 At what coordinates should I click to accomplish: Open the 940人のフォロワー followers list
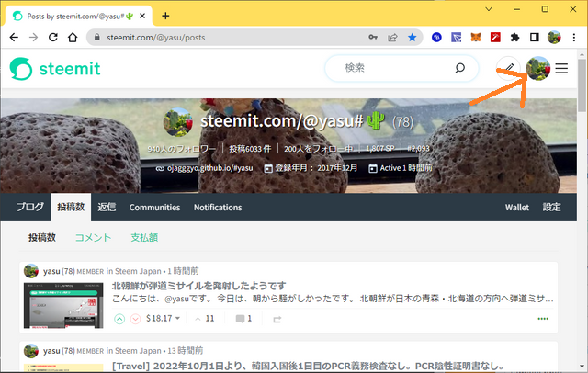coord(182,149)
